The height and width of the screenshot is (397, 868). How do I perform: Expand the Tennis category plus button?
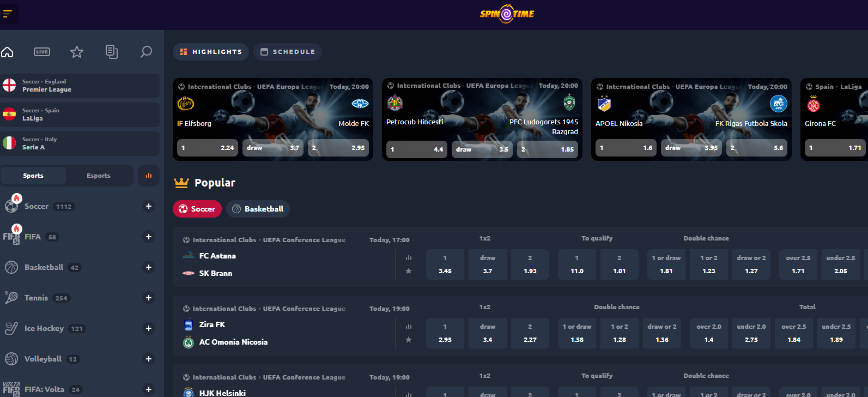point(149,298)
